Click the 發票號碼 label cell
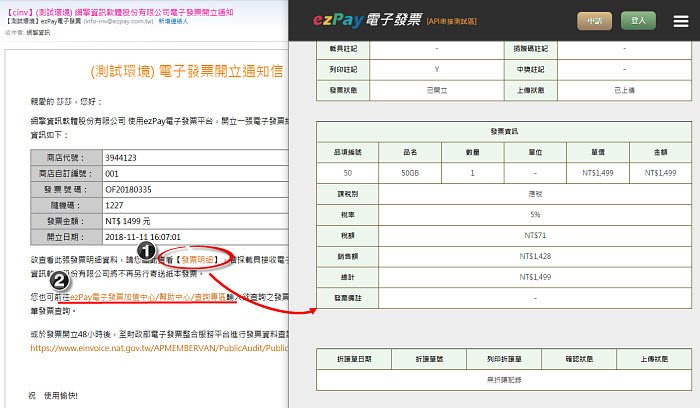This screenshot has width=700, height=408. [66, 190]
